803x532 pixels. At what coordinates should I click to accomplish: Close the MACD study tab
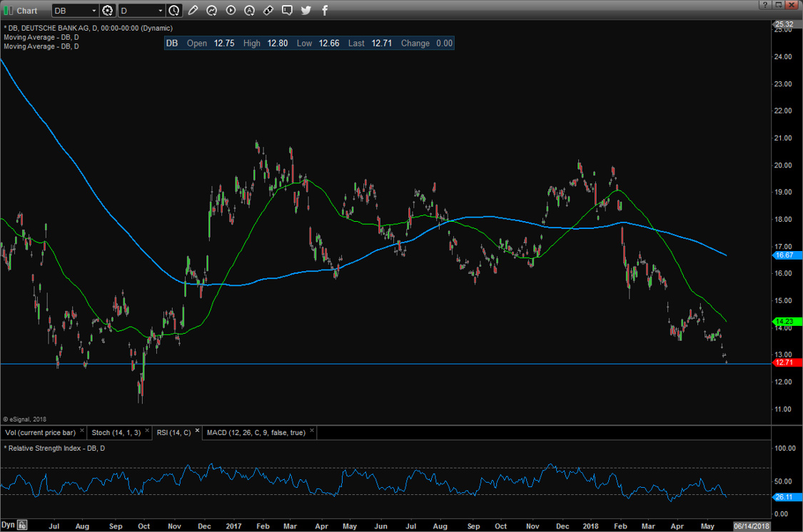[x=312, y=431]
